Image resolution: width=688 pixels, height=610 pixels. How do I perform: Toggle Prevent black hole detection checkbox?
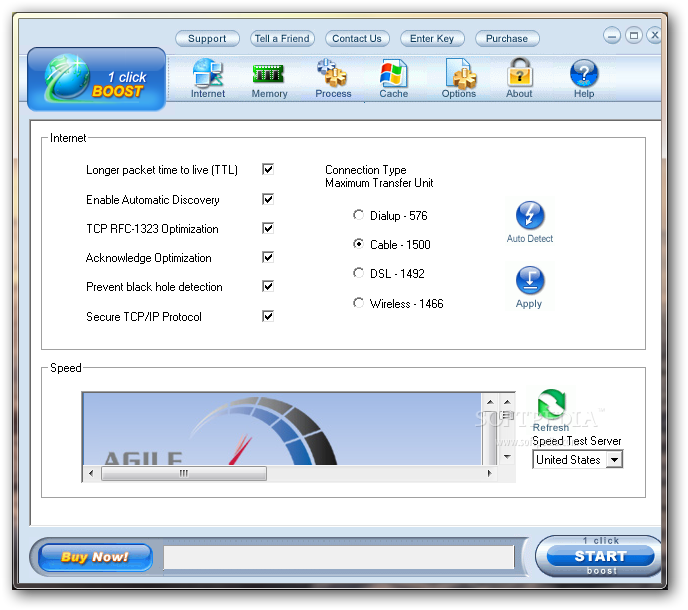pyautogui.click(x=268, y=287)
